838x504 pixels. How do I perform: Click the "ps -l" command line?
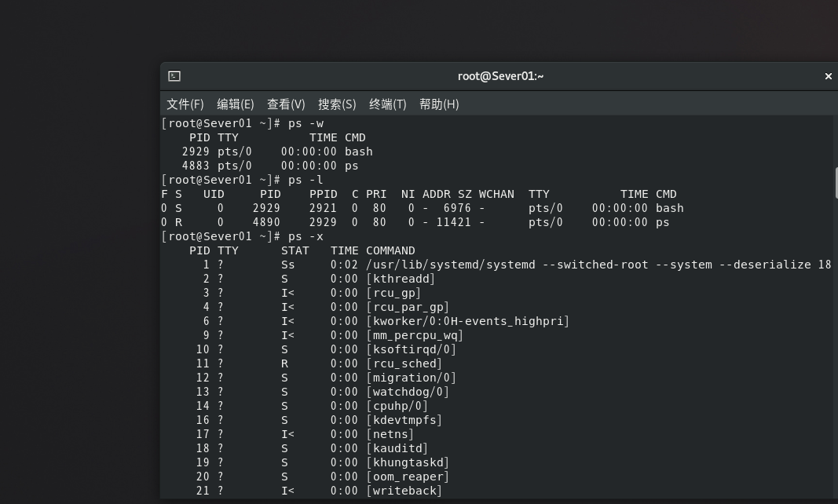[x=306, y=180]
